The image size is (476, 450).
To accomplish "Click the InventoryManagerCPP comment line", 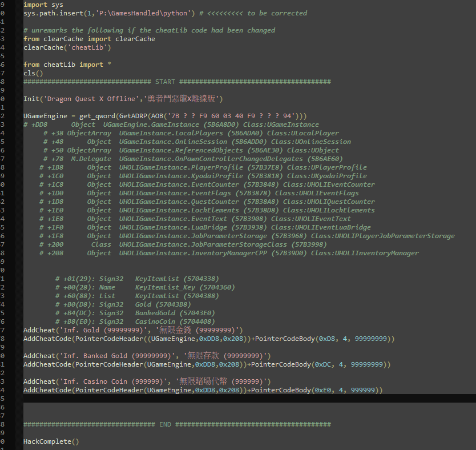I will 229,253.
